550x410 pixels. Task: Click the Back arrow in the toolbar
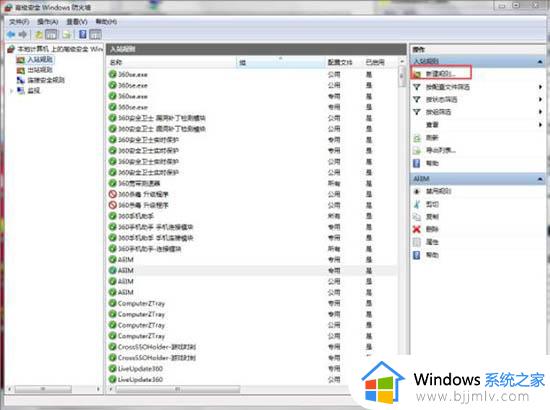[11, 34]
